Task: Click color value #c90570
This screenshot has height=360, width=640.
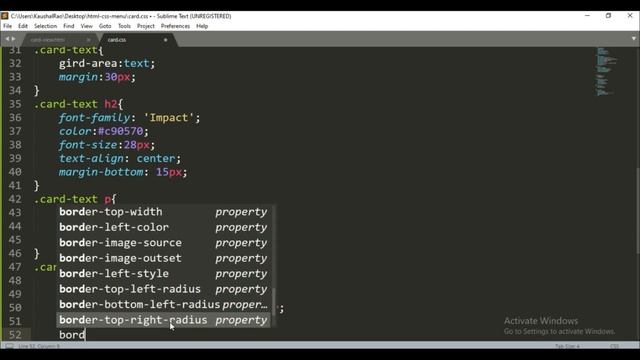Action: [x=121, y=131]
